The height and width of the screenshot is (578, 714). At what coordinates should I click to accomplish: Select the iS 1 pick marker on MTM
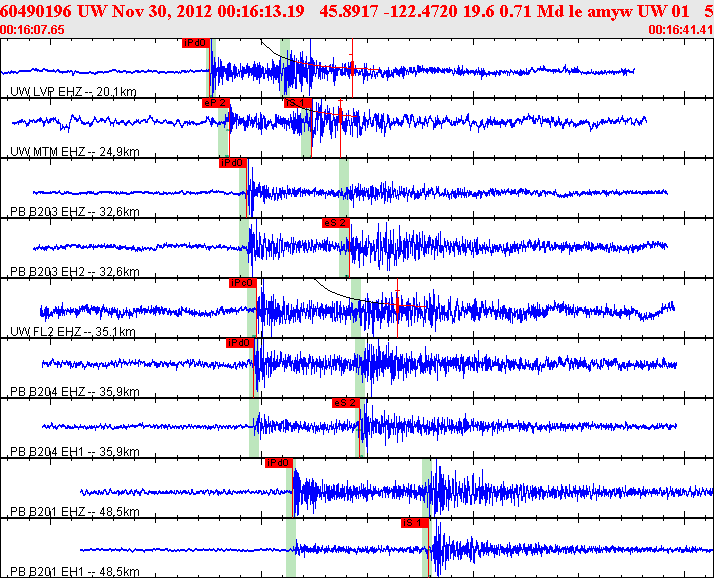298,103
